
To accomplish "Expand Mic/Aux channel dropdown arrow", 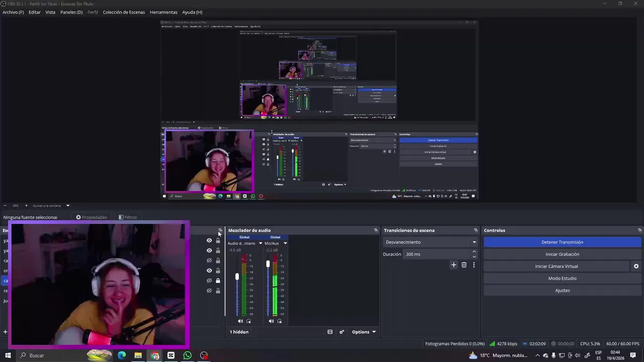I will (x=285, y=243).
